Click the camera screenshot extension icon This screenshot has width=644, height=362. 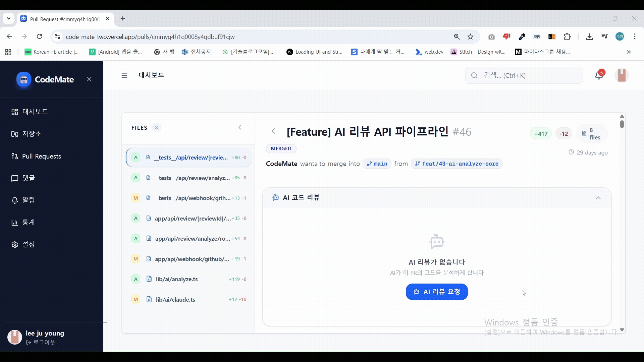[491, 37]
